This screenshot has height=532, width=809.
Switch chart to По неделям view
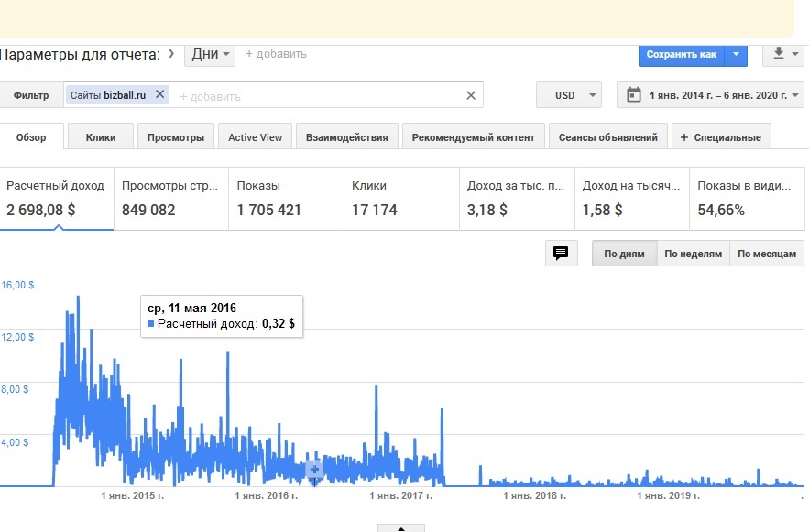point(693,254)
